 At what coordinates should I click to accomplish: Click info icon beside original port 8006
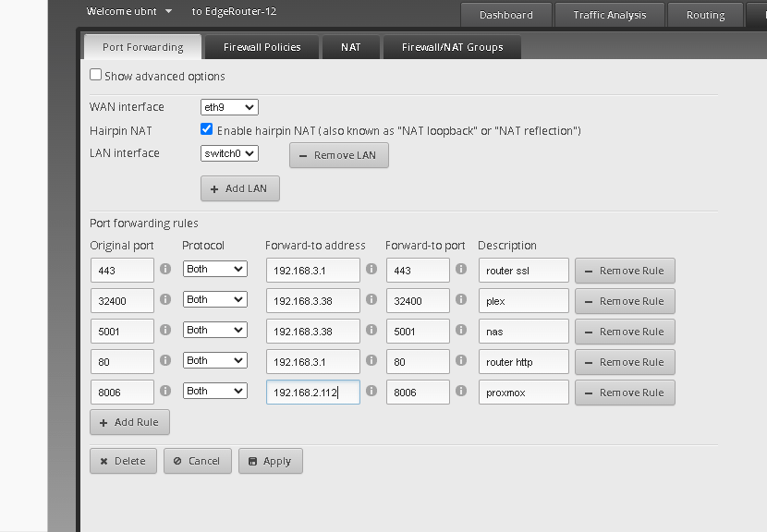coord(165,391)
